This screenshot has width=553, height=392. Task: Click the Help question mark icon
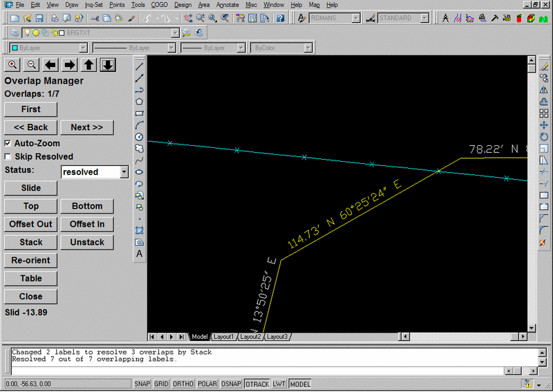(x=281, y=18)
